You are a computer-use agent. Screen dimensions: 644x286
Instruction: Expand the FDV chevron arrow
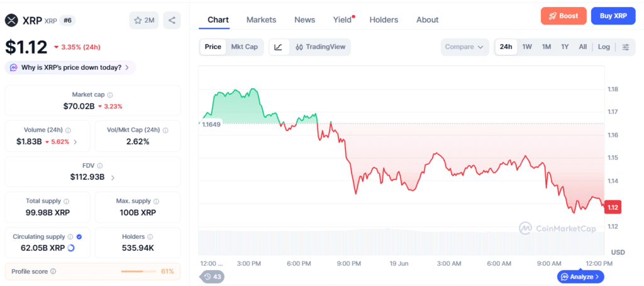(113, 178)
